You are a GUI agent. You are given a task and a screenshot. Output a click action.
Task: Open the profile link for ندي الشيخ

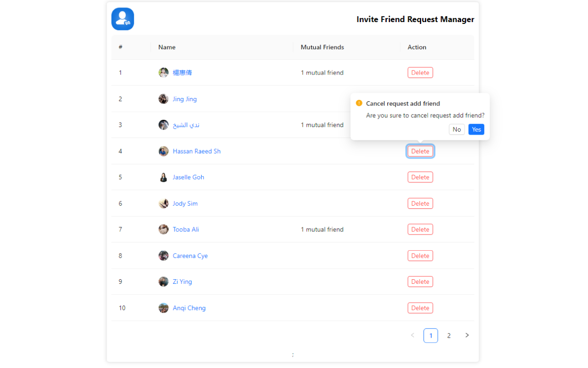tap(186, 125)
